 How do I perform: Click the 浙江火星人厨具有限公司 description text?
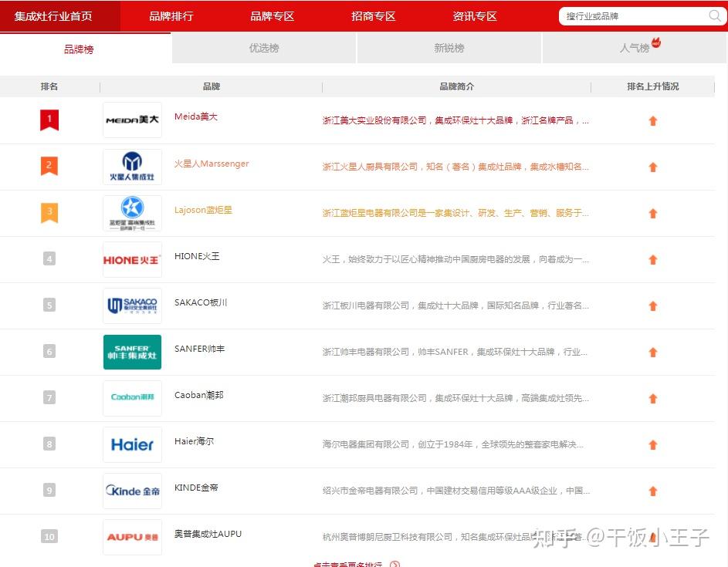(455, 167)
